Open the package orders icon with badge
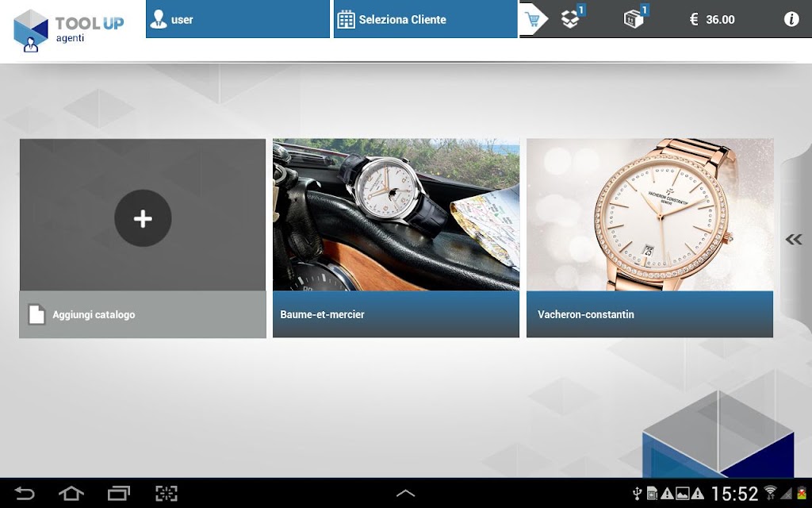 [635, 17]
